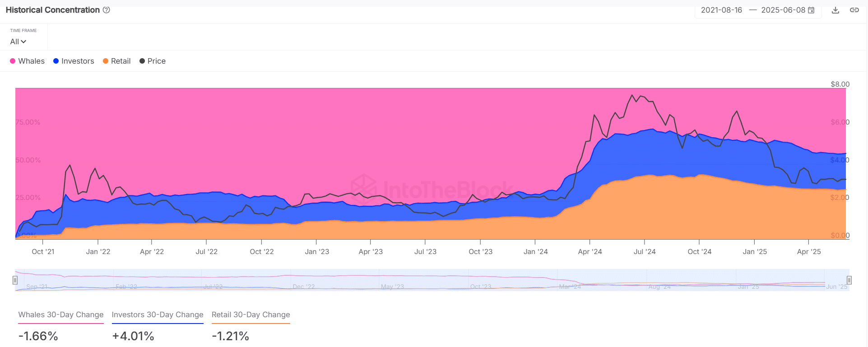Grab the left range slider handle
The width and height of the screenshot is (868, 347).
[15, 280]
